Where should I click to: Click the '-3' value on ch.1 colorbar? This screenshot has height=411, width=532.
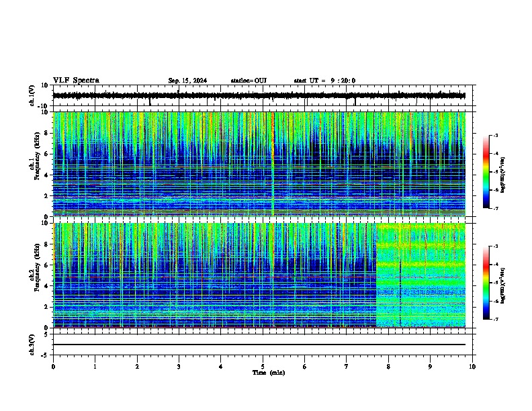click(495, 135)
